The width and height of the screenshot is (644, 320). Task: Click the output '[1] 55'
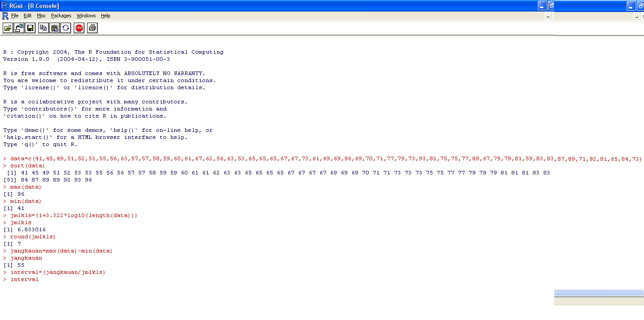point(14,265)
